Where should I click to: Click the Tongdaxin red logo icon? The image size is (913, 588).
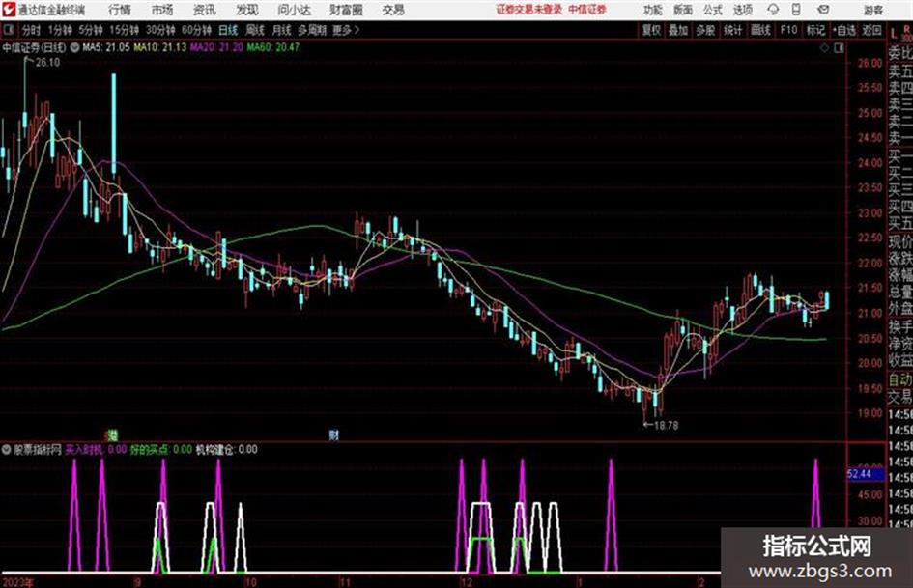9,10
